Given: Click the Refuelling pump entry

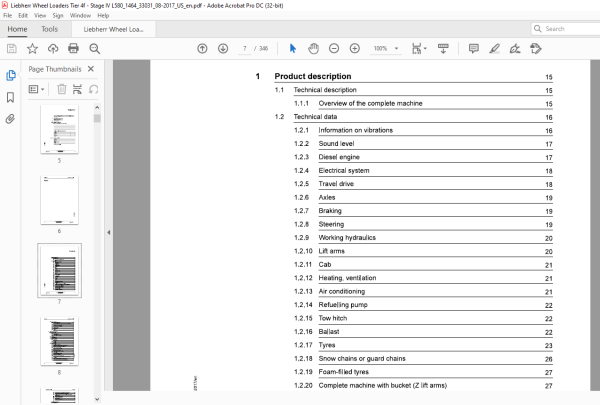Looking at the screenshot, I should [x=343, y=305].
